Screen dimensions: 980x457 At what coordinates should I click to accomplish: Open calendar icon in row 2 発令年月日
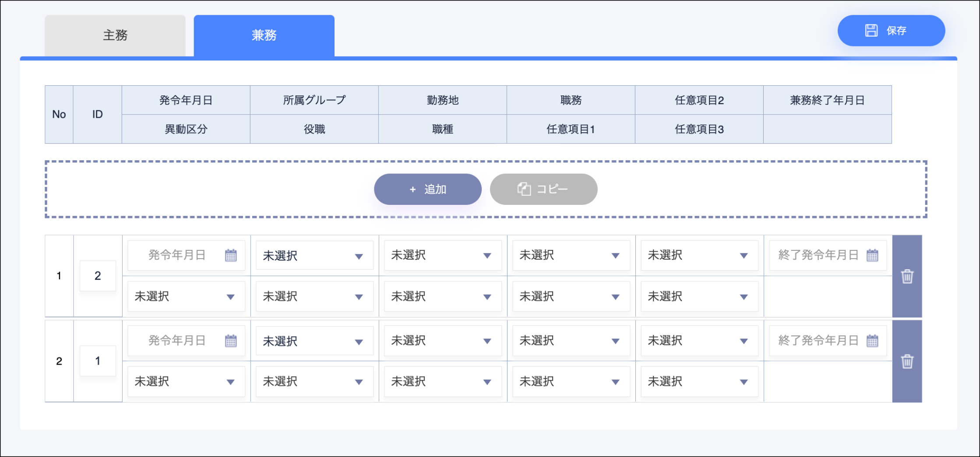click(x=231, y=341)
